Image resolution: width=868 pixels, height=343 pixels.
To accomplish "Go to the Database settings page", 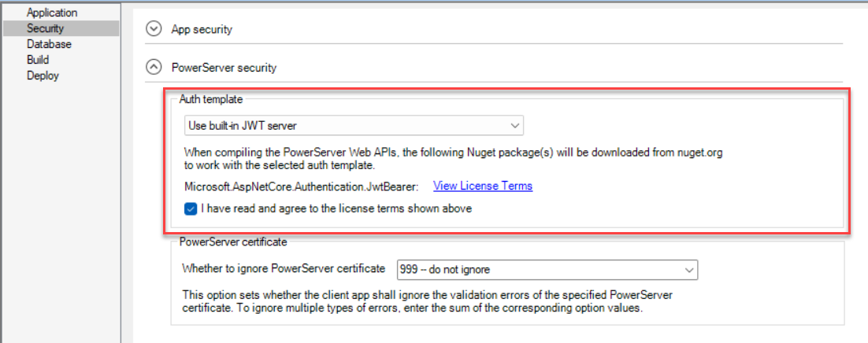I will coord(49,44).
